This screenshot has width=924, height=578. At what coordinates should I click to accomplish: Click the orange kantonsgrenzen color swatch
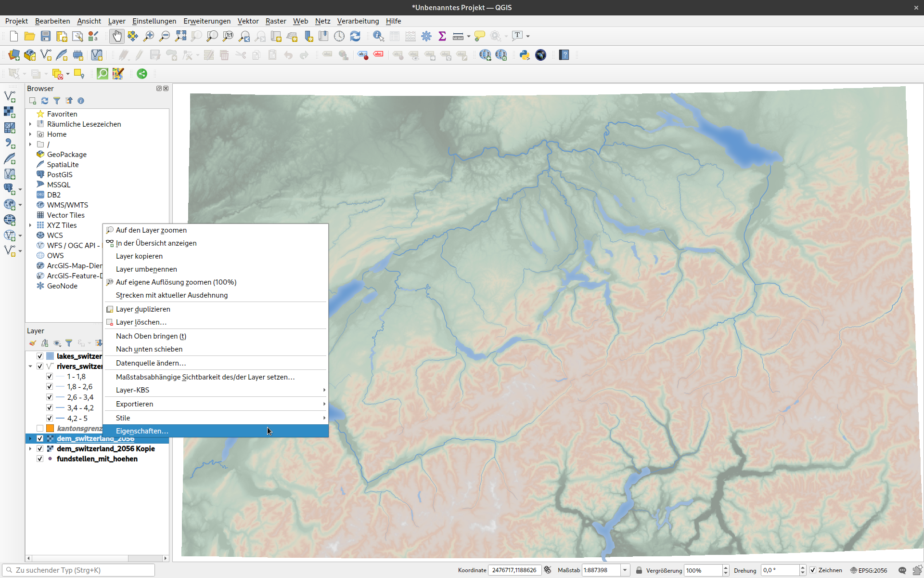pos(50,428)
